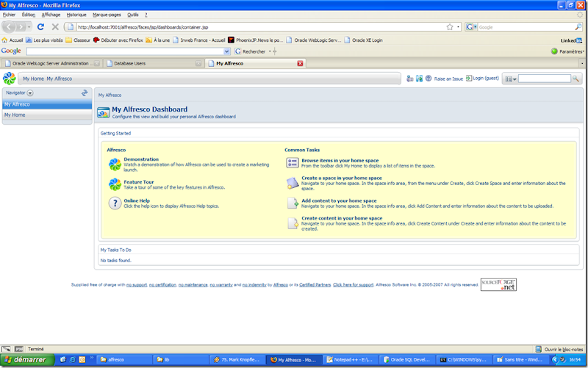Click the Firefox search bar magnifier icon
Image resolution: width=588 pixels, height=368 pixels.
pyautogui.click(x=578, y=27)
